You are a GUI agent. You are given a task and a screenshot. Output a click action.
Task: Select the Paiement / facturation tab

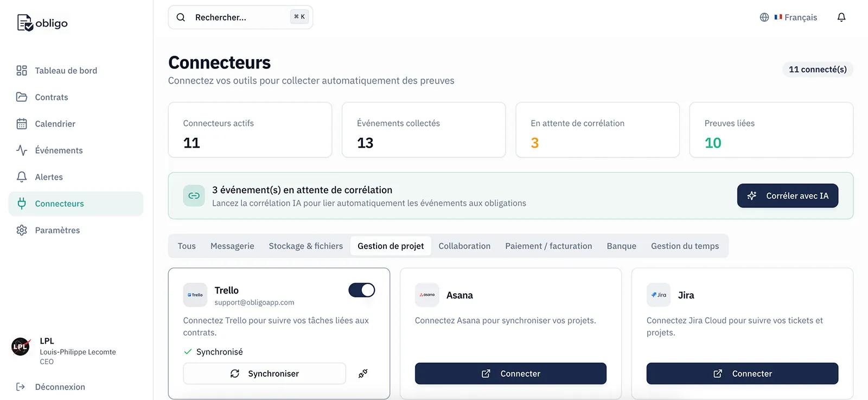(x=548, y=246)
